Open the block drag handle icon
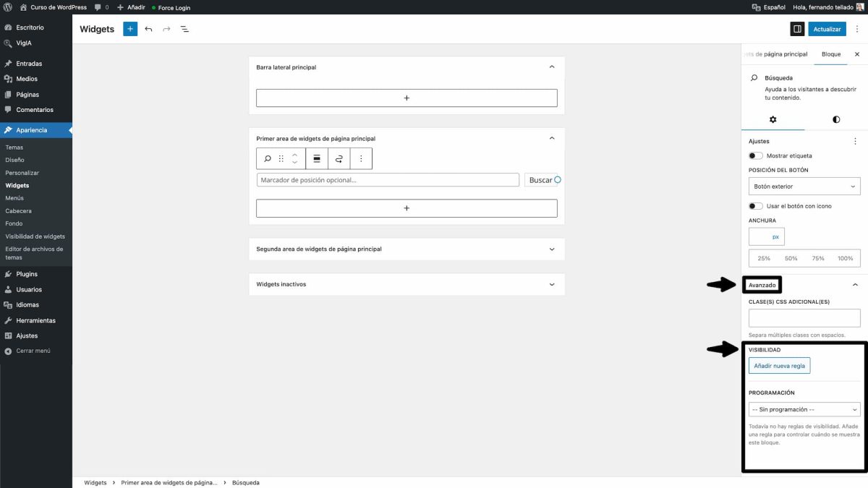Image resolution: width=868 pixels, height=488 pixels. tap(281, 158)
